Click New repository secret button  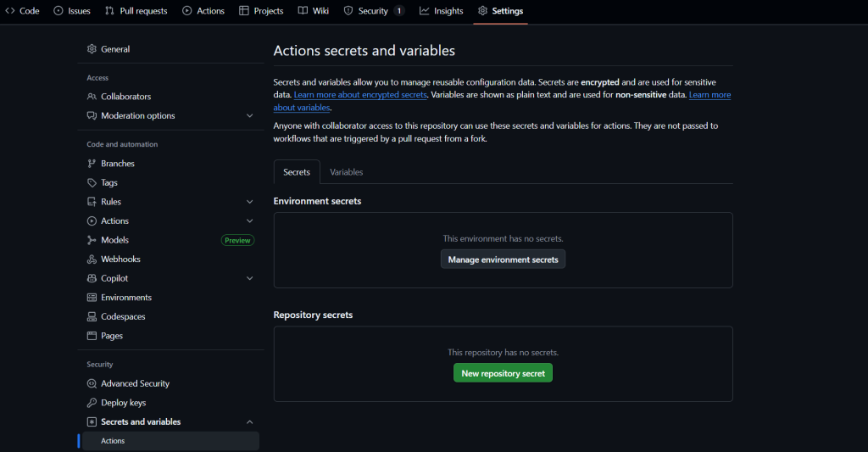[x=504, y=373]
